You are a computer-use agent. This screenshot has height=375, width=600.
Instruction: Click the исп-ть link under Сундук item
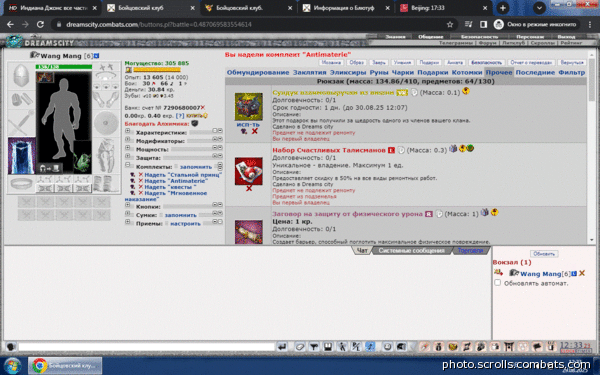click(248, 125)
